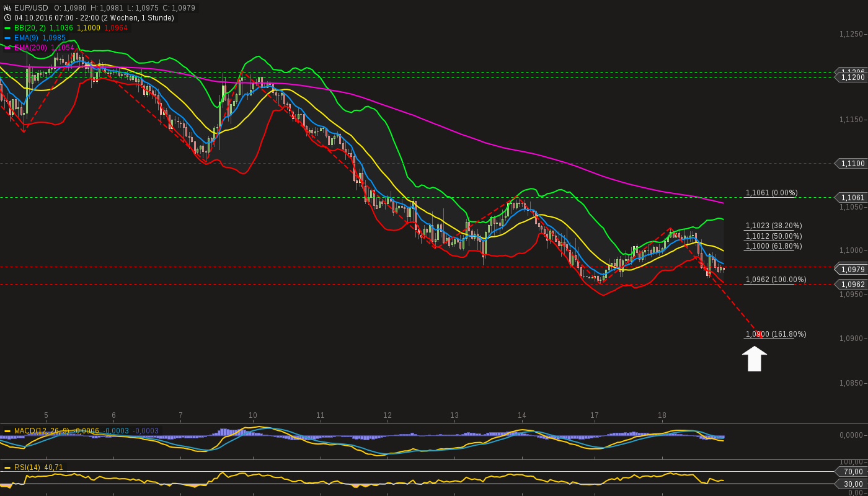Select the Fibonacci target label 1,0900 (161.80%)
The height and width of the screenshot is (496, 868).
776,334
